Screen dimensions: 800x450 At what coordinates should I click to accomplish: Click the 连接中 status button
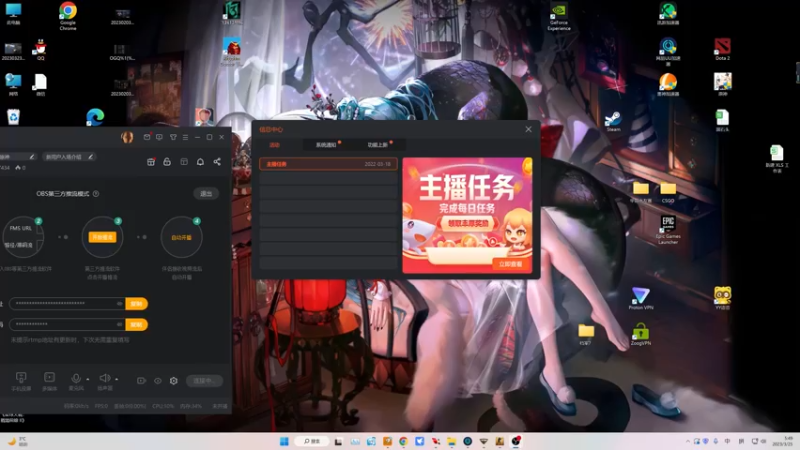click(x=204, y=381)
